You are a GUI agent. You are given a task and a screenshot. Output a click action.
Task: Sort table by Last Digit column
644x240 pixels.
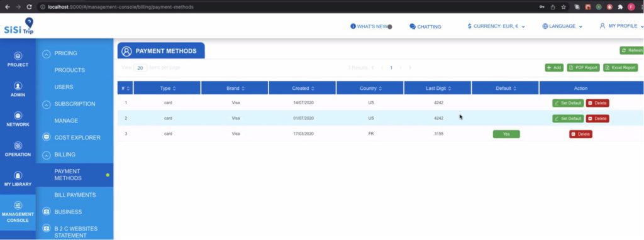438,88
